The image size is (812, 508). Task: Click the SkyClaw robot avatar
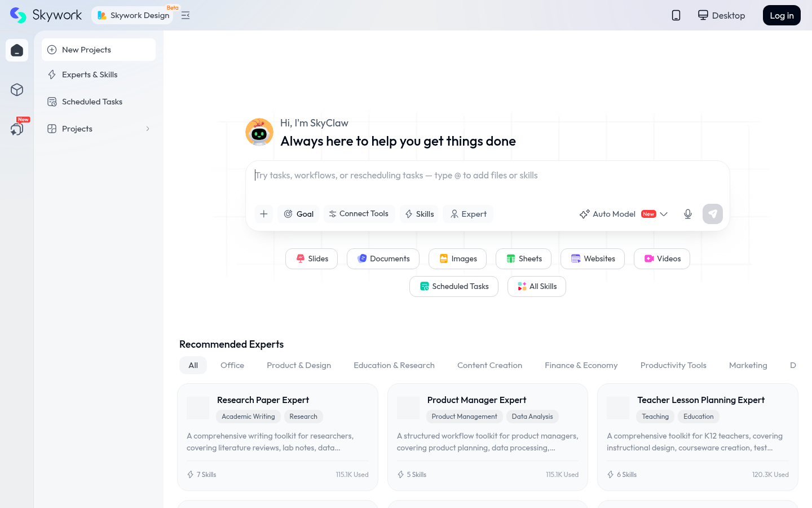(x=259, y=132)
